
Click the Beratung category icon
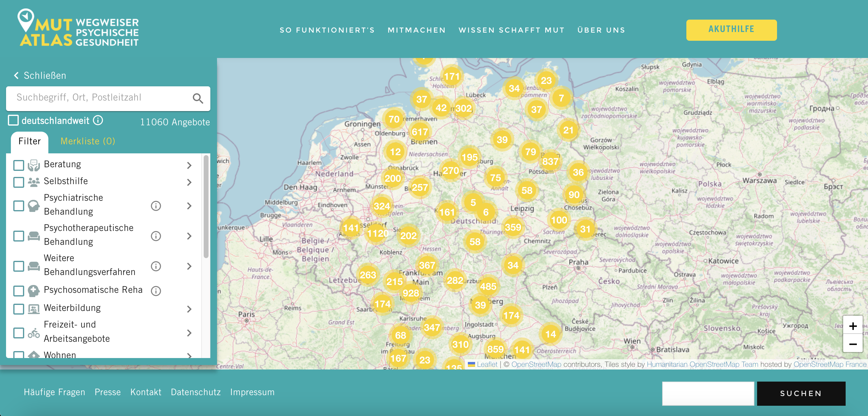[34, 165]
